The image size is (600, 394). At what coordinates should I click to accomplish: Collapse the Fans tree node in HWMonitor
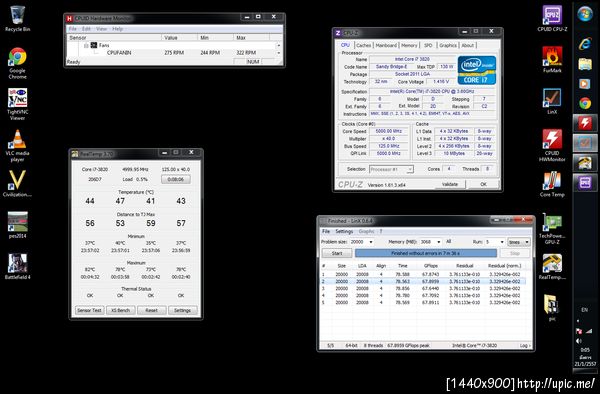pyautogui.click(x=86, y=45)
